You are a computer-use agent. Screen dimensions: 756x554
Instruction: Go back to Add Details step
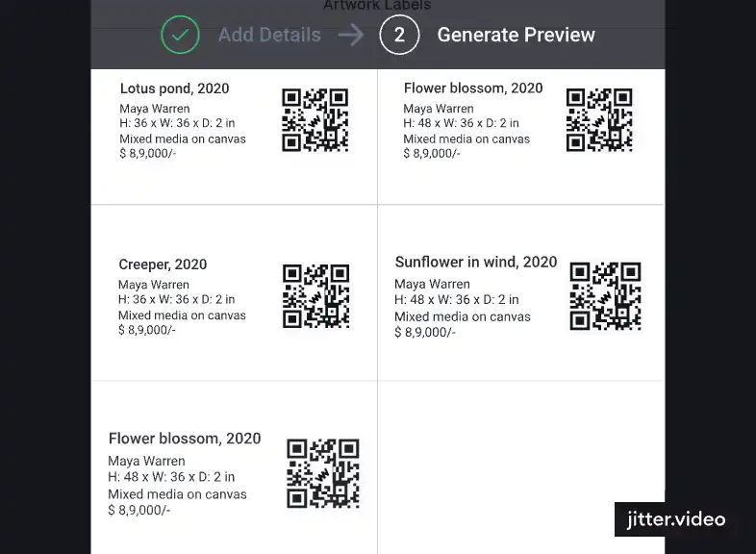click(x=269, y=35)
